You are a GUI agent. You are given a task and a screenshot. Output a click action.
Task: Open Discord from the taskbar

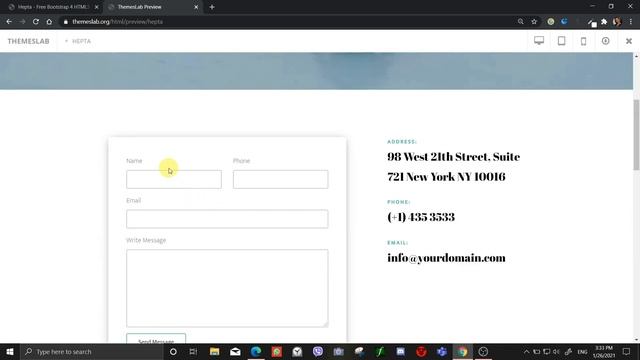click(x=400, y=351)
